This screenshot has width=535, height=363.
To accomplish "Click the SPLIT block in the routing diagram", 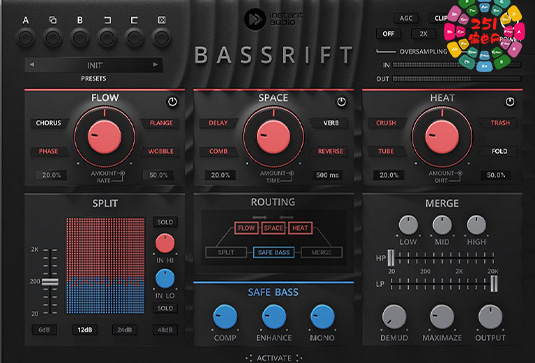I will (226, 252).
